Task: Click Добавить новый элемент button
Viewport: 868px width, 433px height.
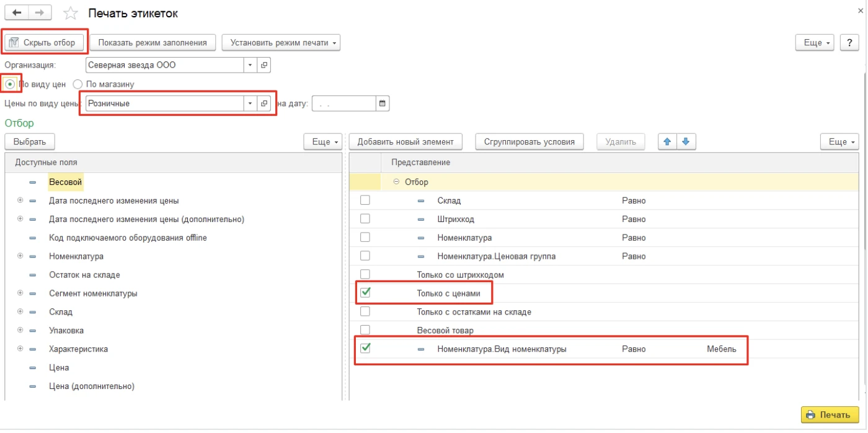Action: tap(405, 142)
